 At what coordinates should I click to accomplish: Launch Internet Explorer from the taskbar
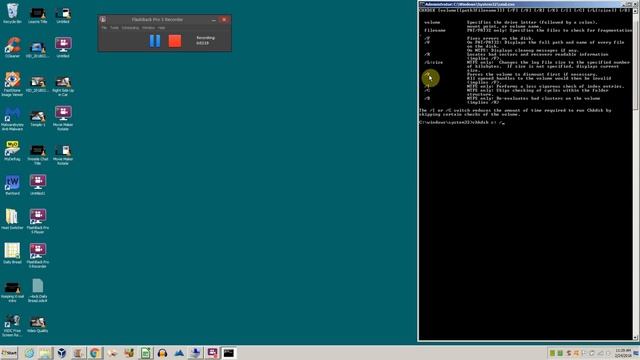[x=29, y=353]
